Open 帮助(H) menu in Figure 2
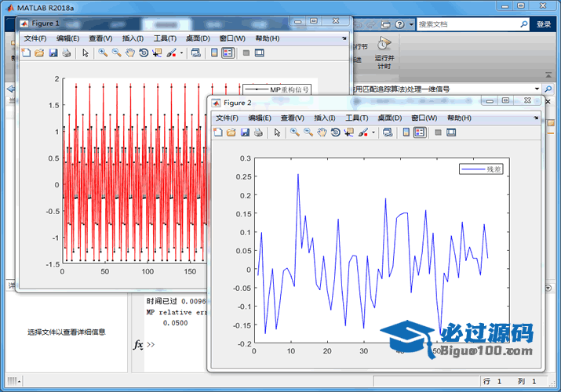Image resolution: width=561 pixels, height=392 pixels. pyautogui.click(x=459, y=118)
